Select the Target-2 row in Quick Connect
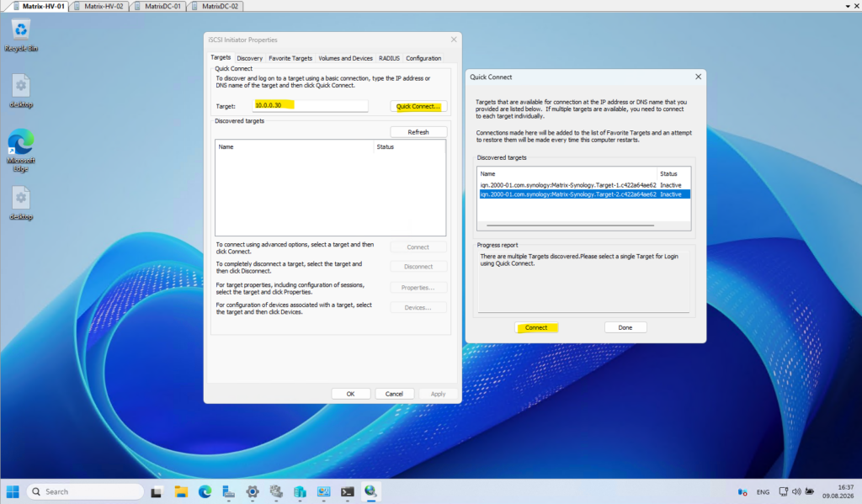 tap(584, 194)
